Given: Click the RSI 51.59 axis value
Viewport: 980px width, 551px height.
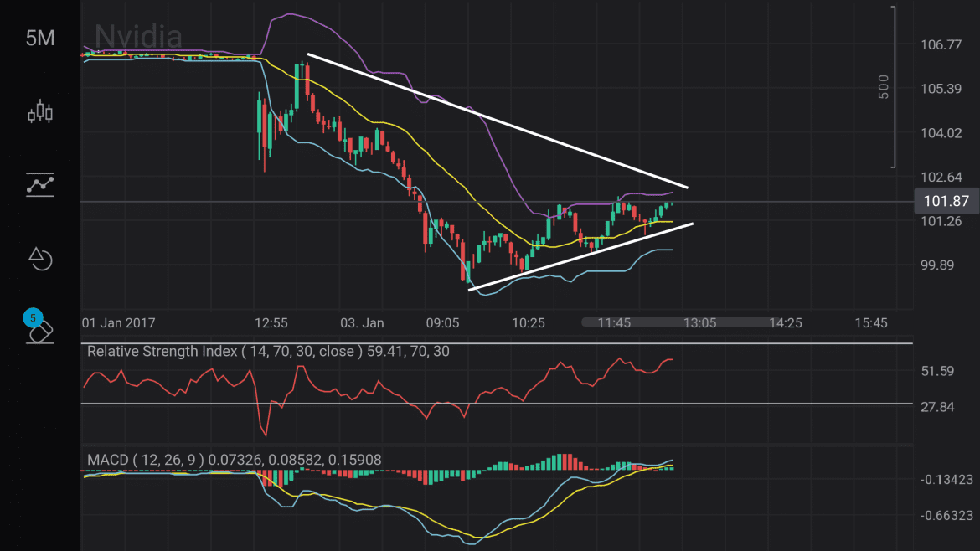Looking at the screenshot, I should pyautogui.click(x=937, y=371).
